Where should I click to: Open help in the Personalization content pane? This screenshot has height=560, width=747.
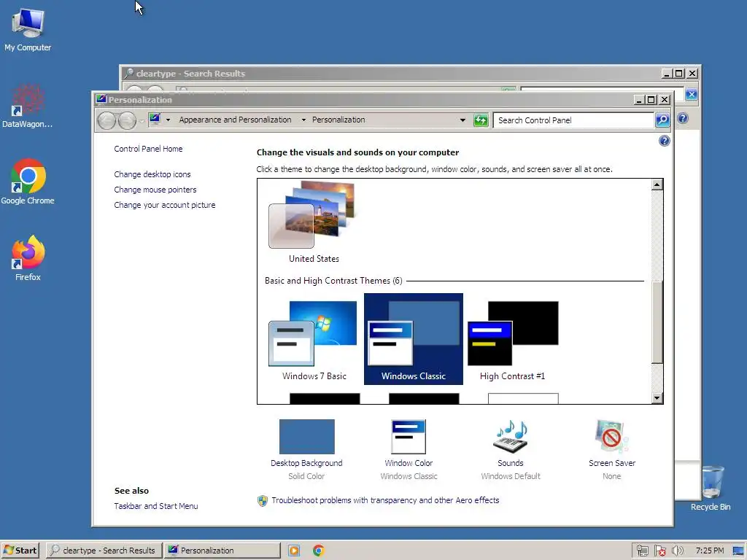coord(664,141)
